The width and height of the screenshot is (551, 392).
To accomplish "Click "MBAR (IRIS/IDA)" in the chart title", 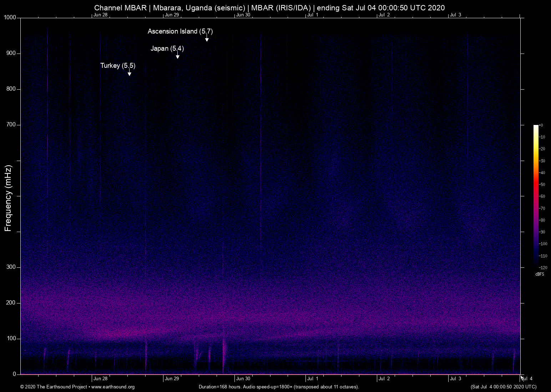I will pyautogui.click(x=281, y=8).
